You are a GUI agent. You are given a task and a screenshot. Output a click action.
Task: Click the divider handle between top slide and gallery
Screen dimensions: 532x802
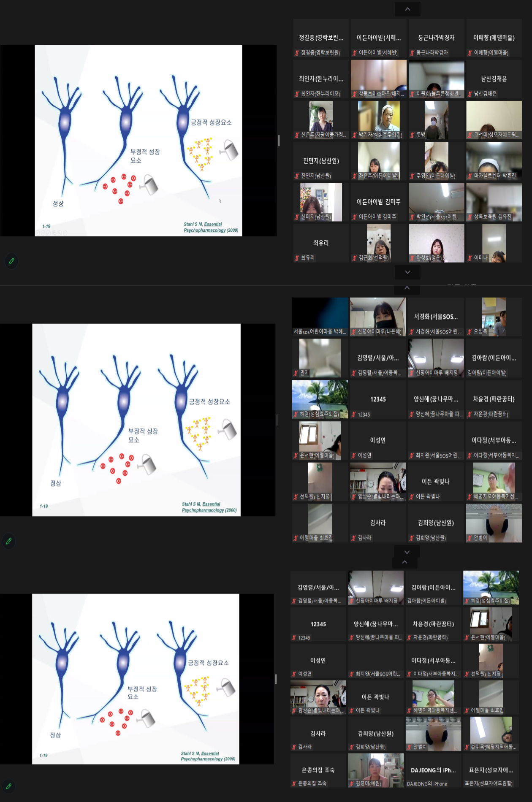pyautogui.click(x=279, y=141)
